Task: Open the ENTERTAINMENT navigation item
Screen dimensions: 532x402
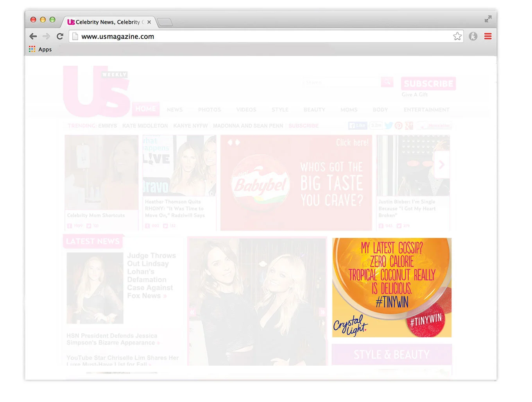Action: [426, 110]
